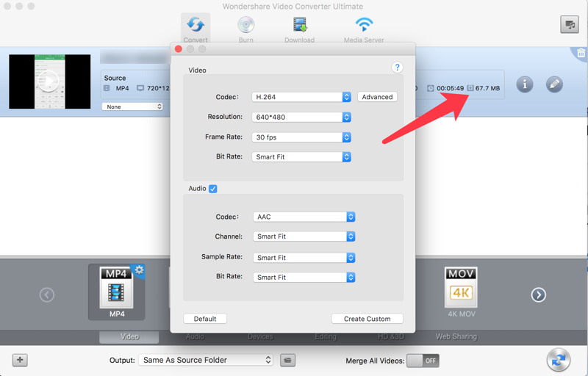
Task: Play the video thumbnail preview
Action: coord(49,81)
